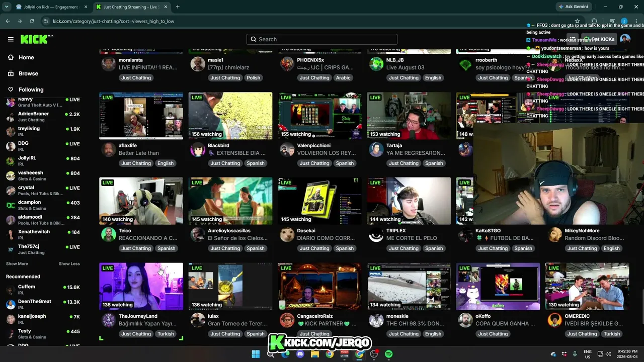Click dcampion's green DC avatar icon

pos(10,205)
